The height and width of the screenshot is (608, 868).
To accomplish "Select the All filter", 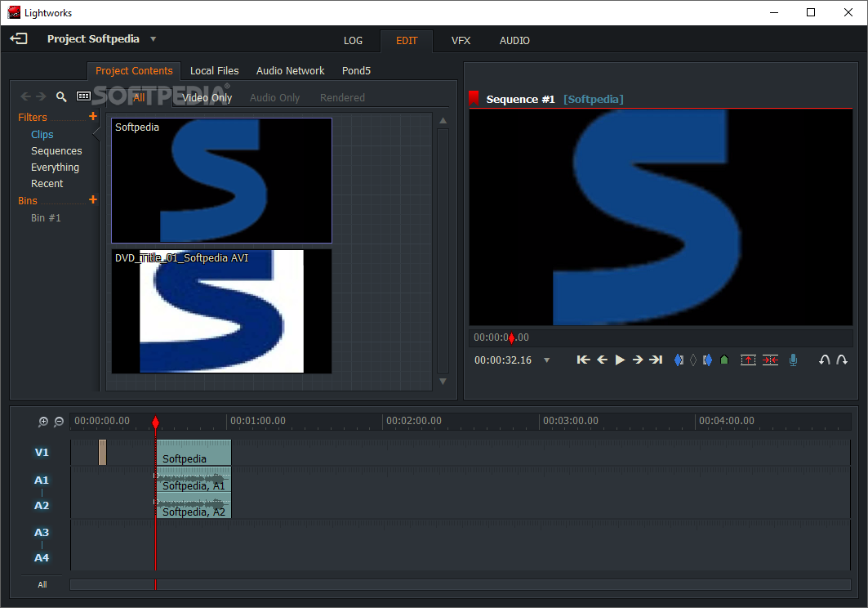I will [139, 97].
